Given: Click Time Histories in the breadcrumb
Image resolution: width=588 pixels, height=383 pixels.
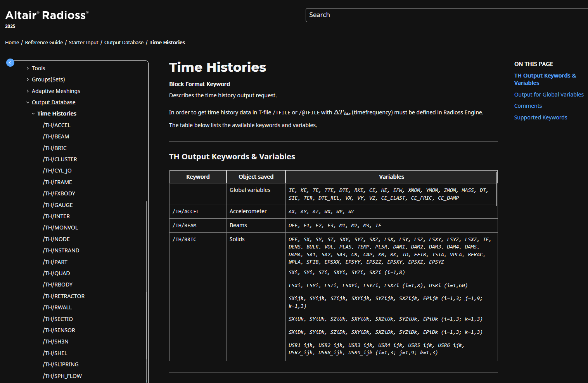Looking at the screenshot, I should tap(167, 43).
